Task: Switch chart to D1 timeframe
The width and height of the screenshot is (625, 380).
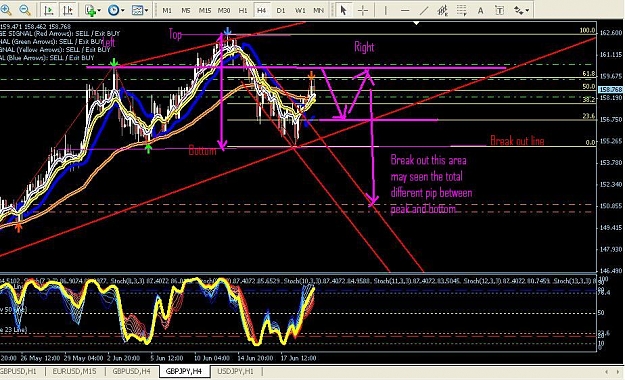Action: (x=281, y=10)
